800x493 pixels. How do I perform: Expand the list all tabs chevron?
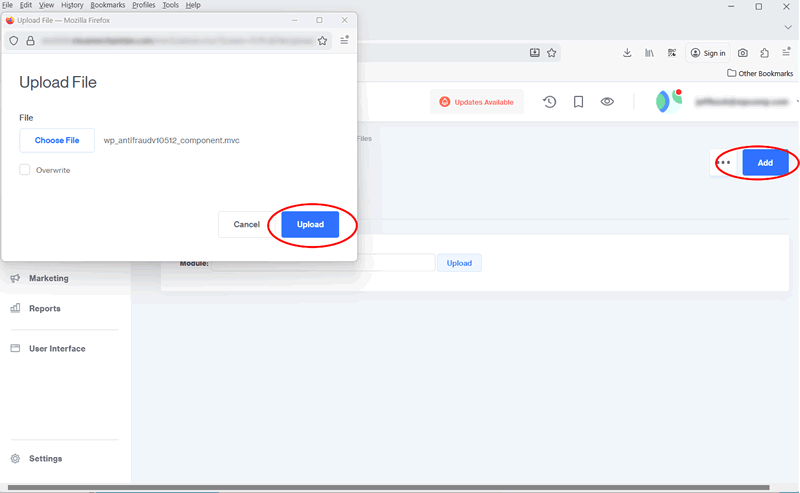coord(788,27)
